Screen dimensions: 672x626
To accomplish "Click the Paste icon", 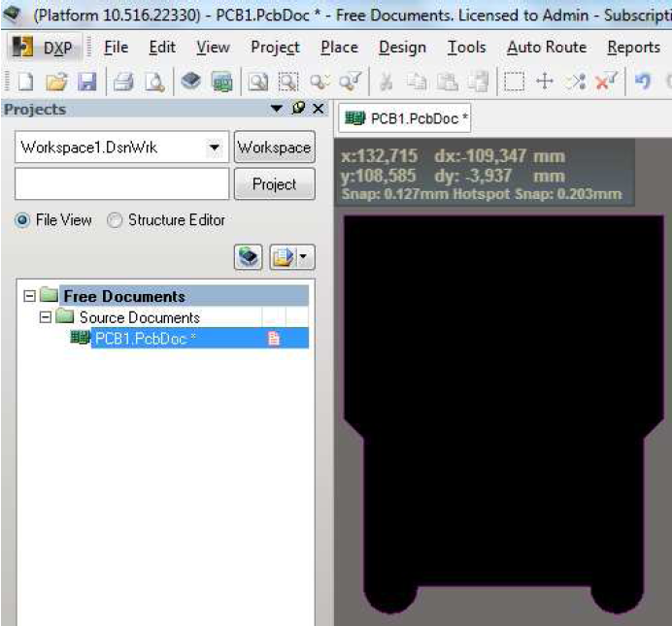I will click(447, 82).
